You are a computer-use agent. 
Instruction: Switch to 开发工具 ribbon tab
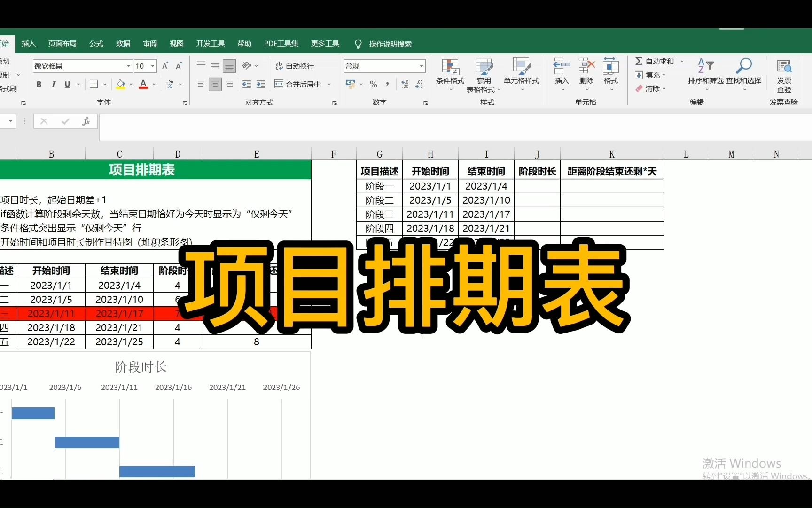211,44
